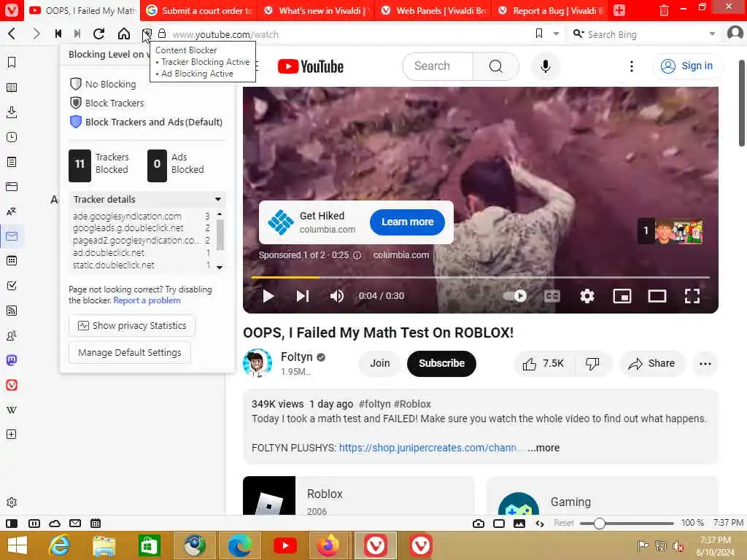Switch to What's new in Vivaldi tab
747x560 pixels.
tap(315, 10)
